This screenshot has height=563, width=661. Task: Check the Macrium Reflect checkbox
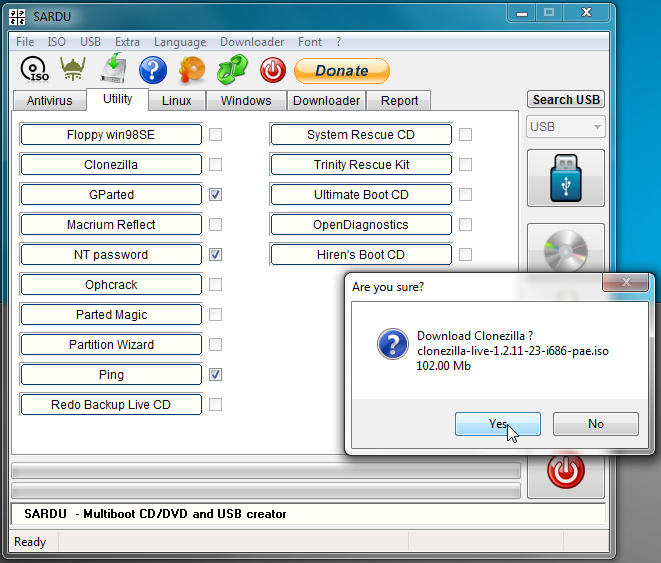(x=215, y=225)
